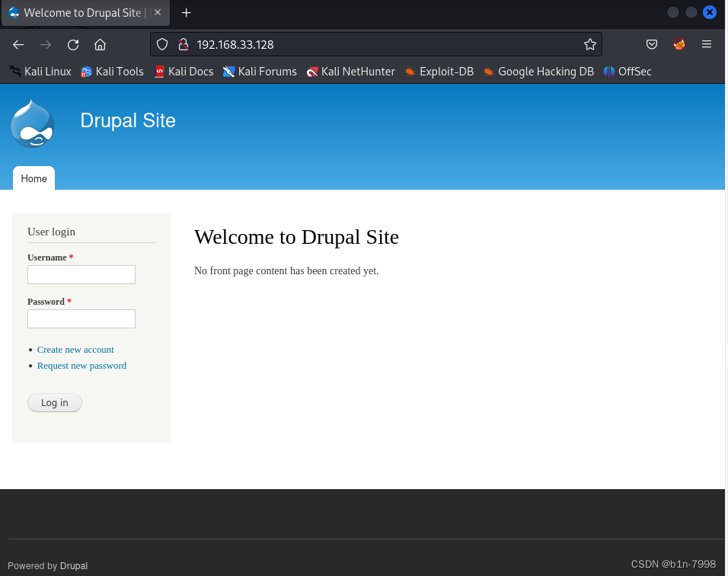Open the Pocket save icon
The width and height of the screenshot is (728, 576).
tap(651, 45)
